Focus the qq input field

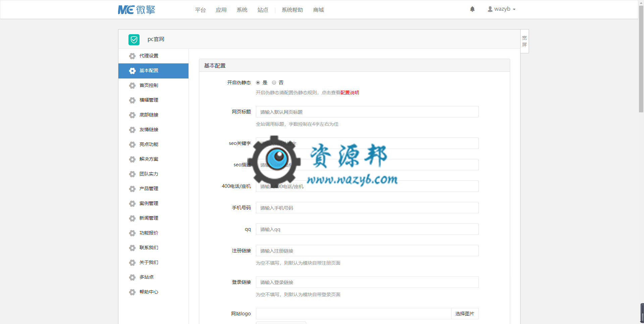(x=367, y=229)
